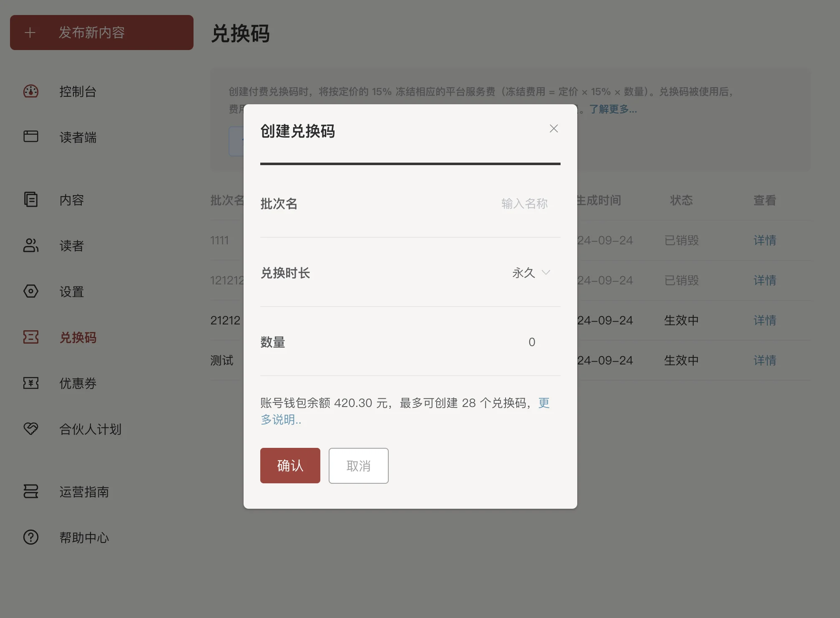Click the readers people icon
This screenshot has width=840, height=618.
31,246
